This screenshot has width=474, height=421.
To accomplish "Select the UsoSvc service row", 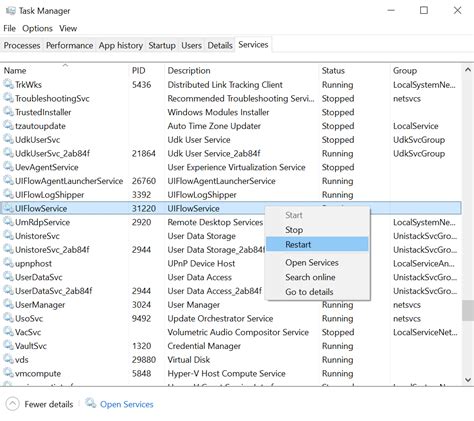I will click(x=231, y=318).
